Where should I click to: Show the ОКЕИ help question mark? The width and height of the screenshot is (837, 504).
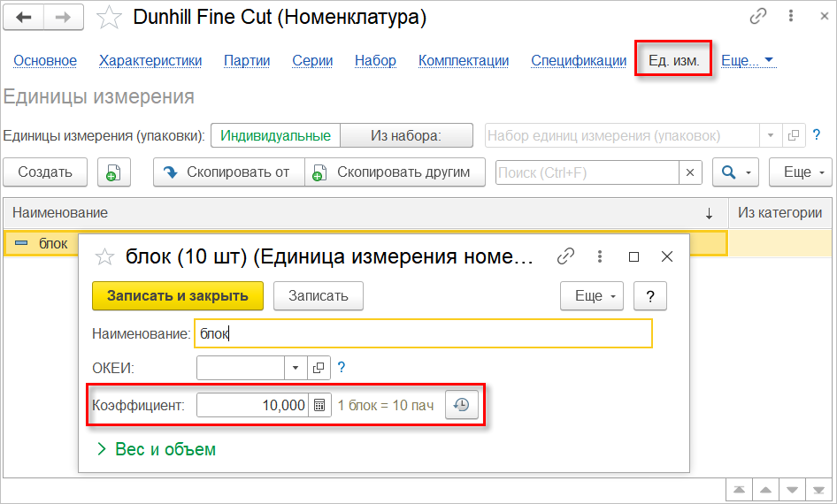click(x=342, y=367)
